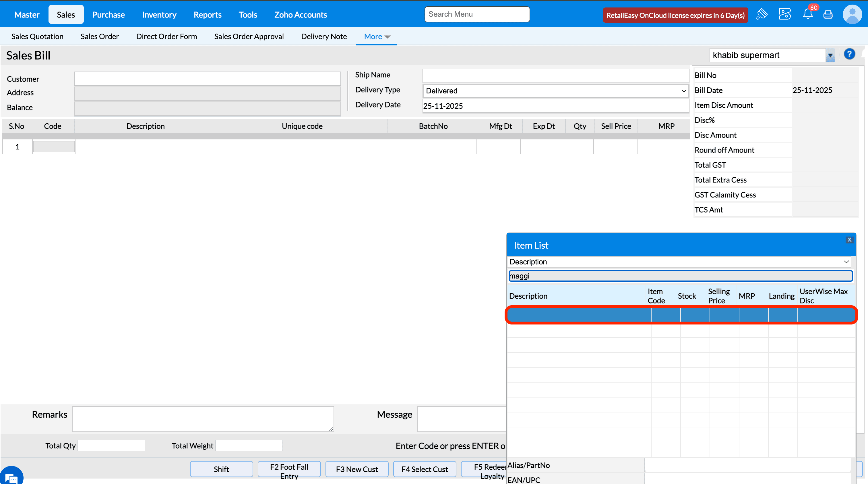This screenshot has width=868, height=484.
Task: Click the Search Menu field
Action: click(477, 14)
